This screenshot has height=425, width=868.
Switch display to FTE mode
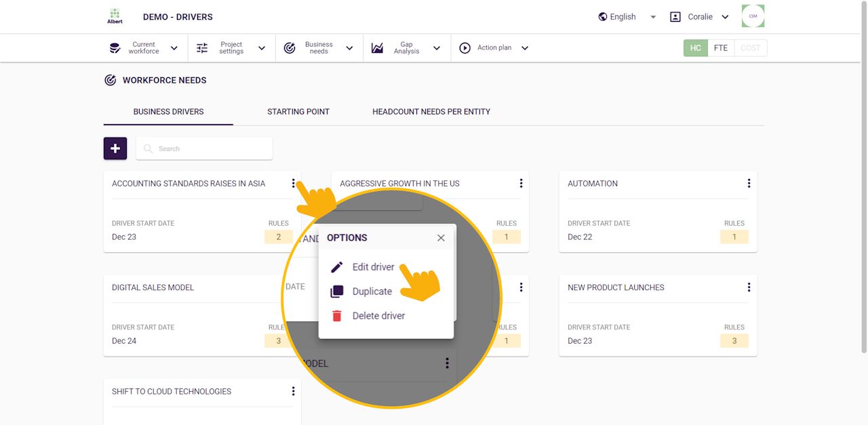tap(721, 48)
